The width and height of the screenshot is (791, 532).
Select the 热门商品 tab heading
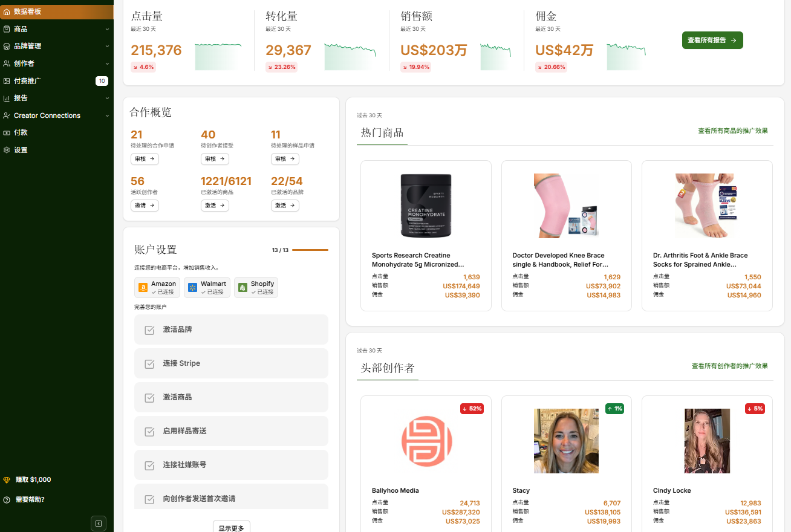[382, 133]
